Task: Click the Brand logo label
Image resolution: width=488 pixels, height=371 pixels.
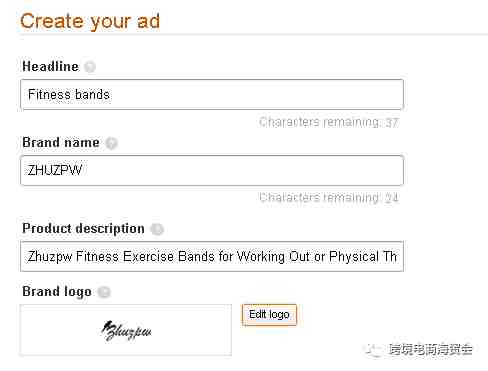Action: 57,292
